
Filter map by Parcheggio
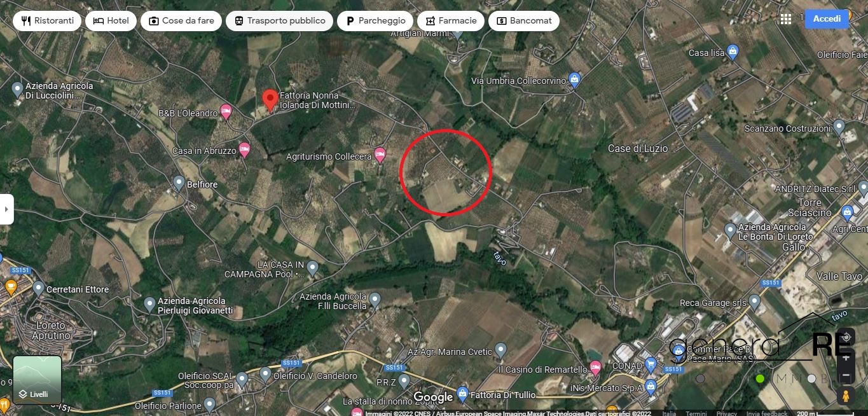pyautogui.click(x=375, y=20)
